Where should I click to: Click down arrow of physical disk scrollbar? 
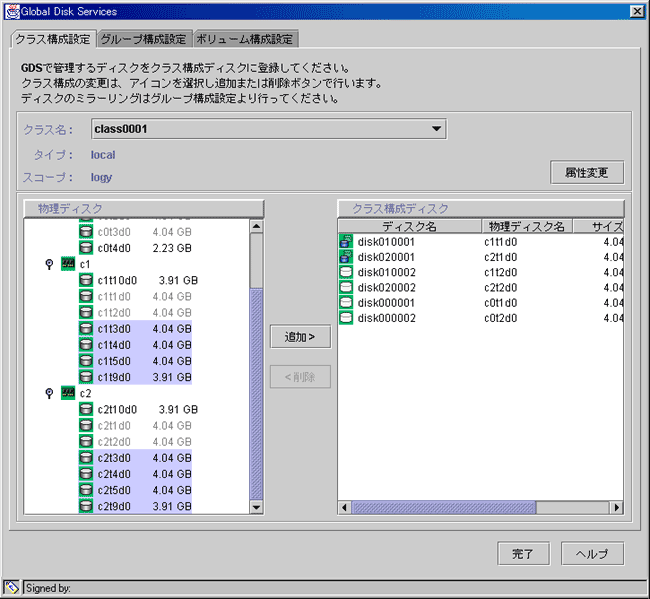click(256, 507)
